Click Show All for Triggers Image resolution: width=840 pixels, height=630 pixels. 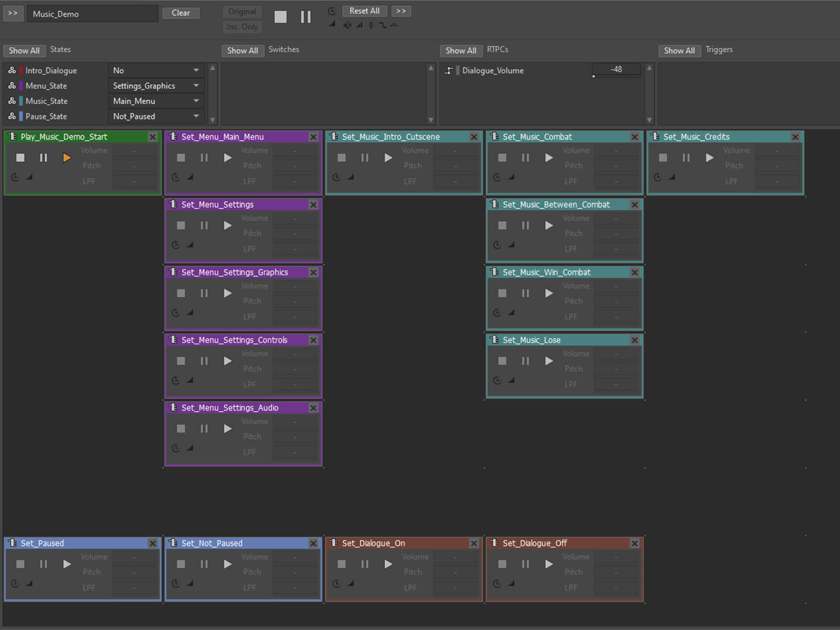coord(679,50)
